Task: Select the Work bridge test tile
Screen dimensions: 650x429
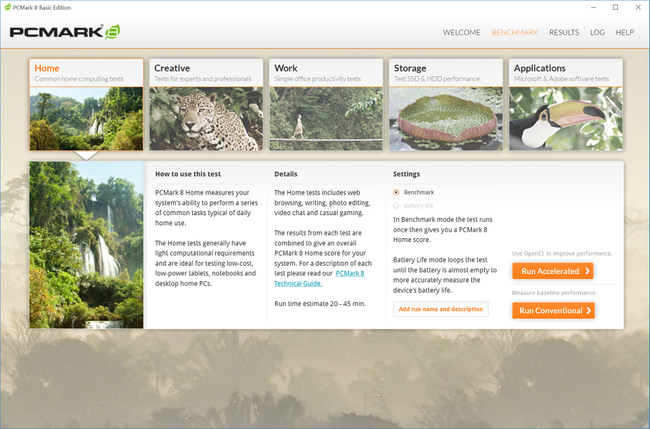Action: click(x=326, y=104)
